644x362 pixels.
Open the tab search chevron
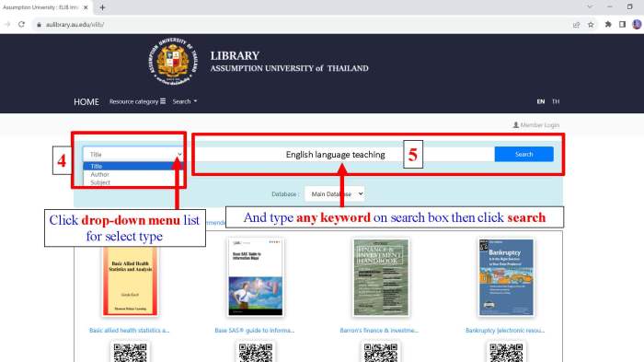pos(590,7)
